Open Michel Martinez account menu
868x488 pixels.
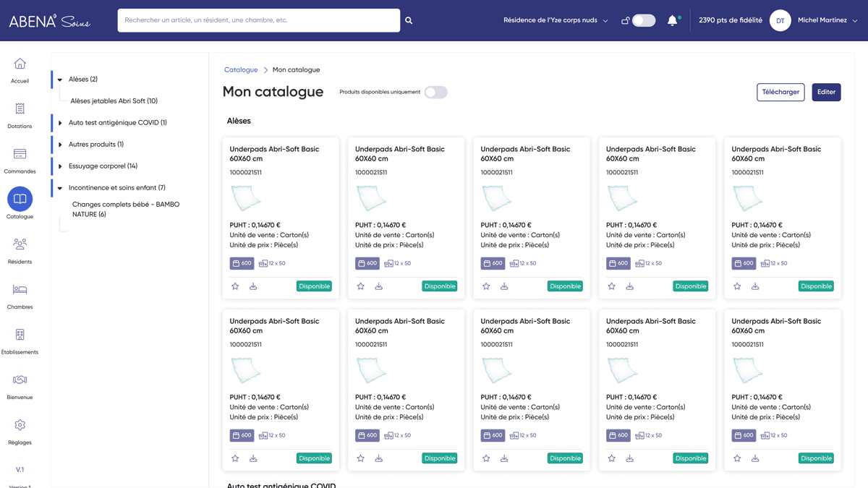tap(827, 20)
